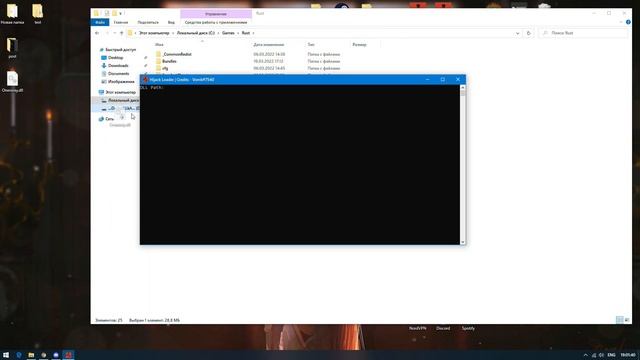Refresh the Rust folder view
The image size is (640, 360).
point(529,33)
